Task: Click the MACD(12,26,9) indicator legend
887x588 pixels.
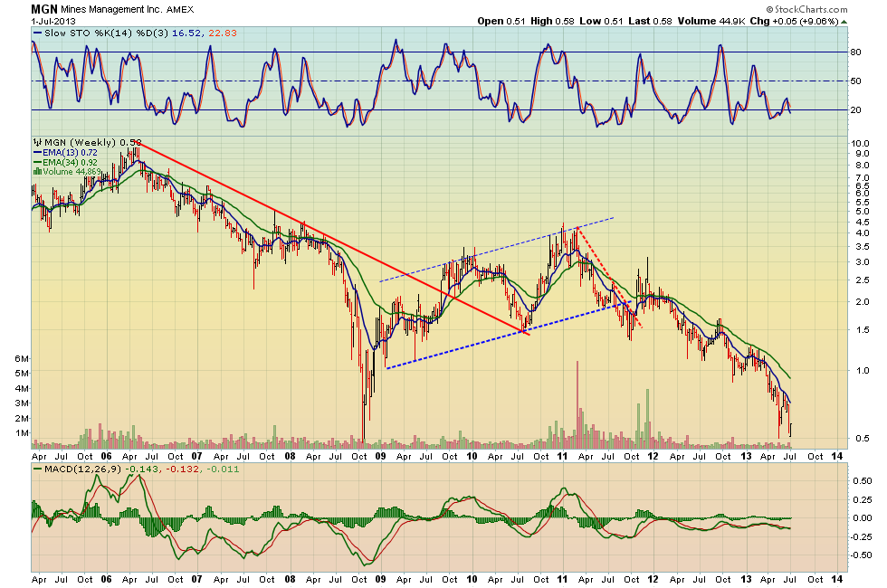Action: click(x=82, y=469)
